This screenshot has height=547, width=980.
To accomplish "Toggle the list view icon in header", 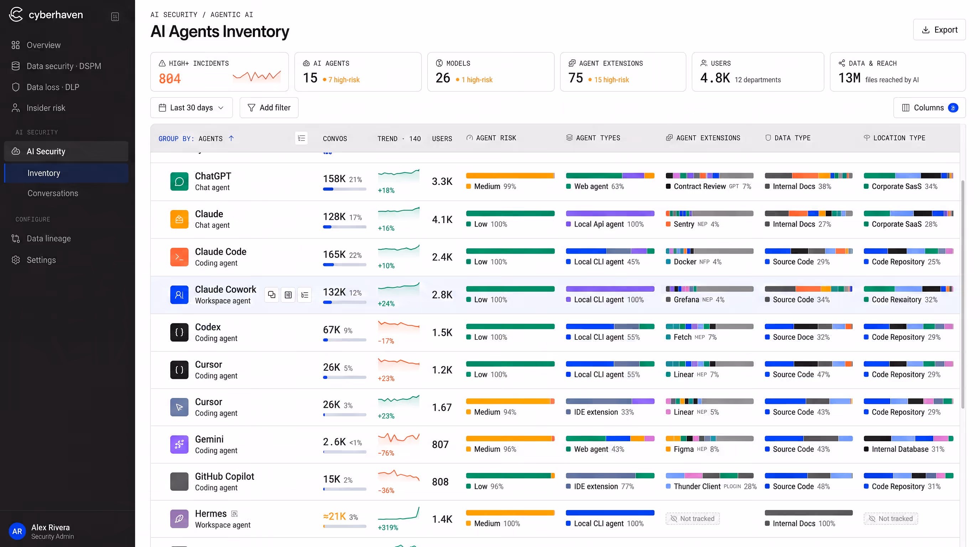I will pos(301,138).
